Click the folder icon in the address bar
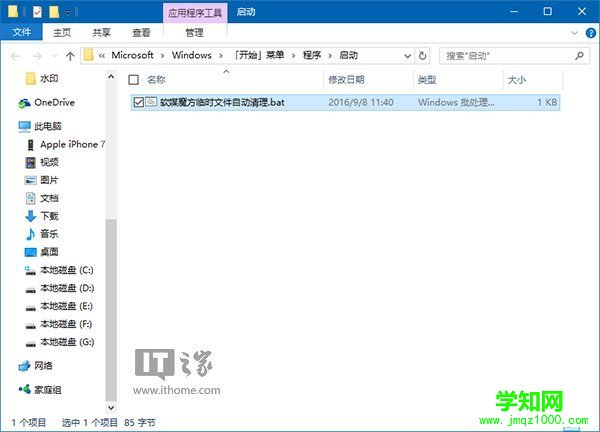This screenshot has width=600, height=432. 88,55
